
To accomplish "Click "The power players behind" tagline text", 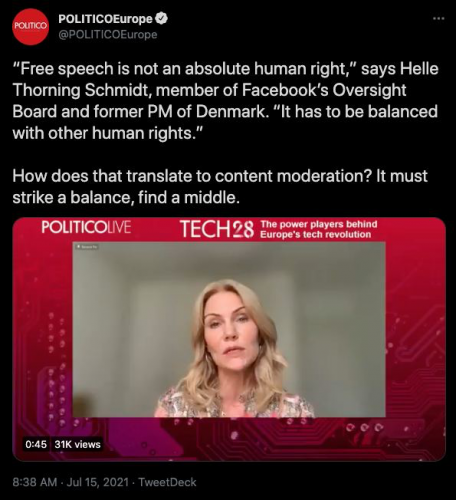I will pos(319,224).
